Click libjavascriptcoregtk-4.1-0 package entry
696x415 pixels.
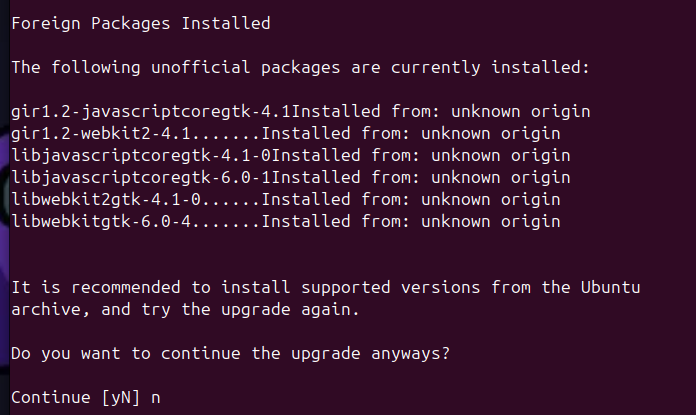141,155
